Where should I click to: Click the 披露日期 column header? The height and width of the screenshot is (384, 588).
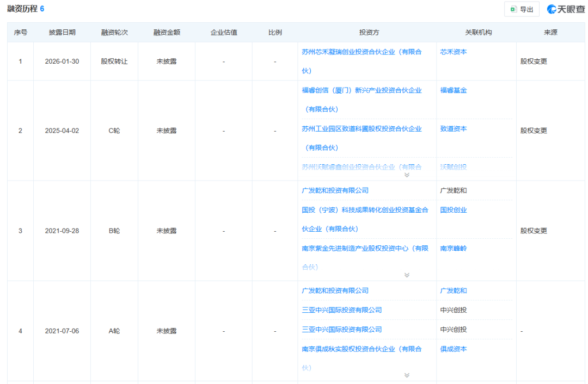coord(62,32)
